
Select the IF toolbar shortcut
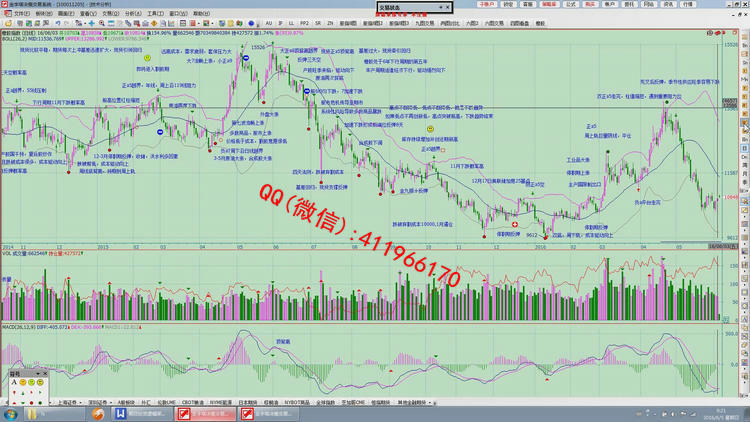click(x=280, y=23)
